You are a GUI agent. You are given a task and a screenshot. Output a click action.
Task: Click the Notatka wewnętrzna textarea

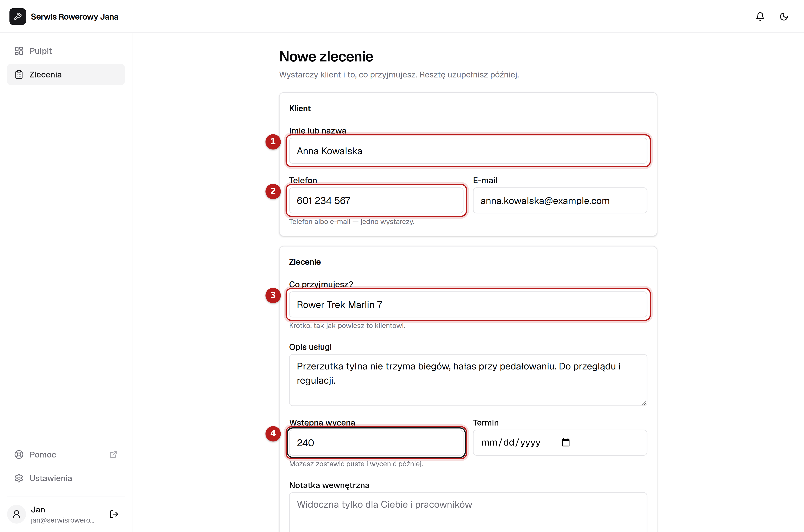point(468,512)
